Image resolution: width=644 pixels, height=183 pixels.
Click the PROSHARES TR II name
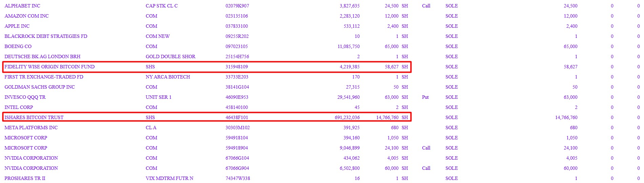pos(25,178)
